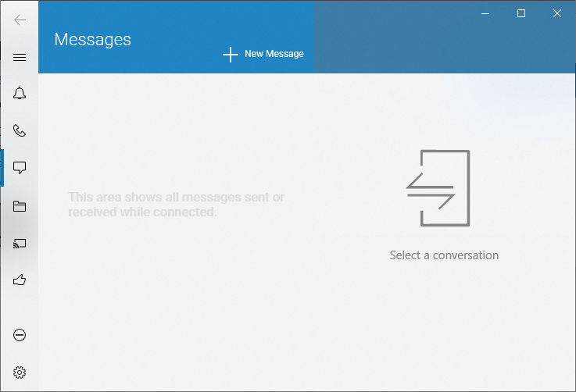Image resolution: width=576 pixels, height=392 pixels.
Task: Click the back arrow button
Action: pos(20,20)
